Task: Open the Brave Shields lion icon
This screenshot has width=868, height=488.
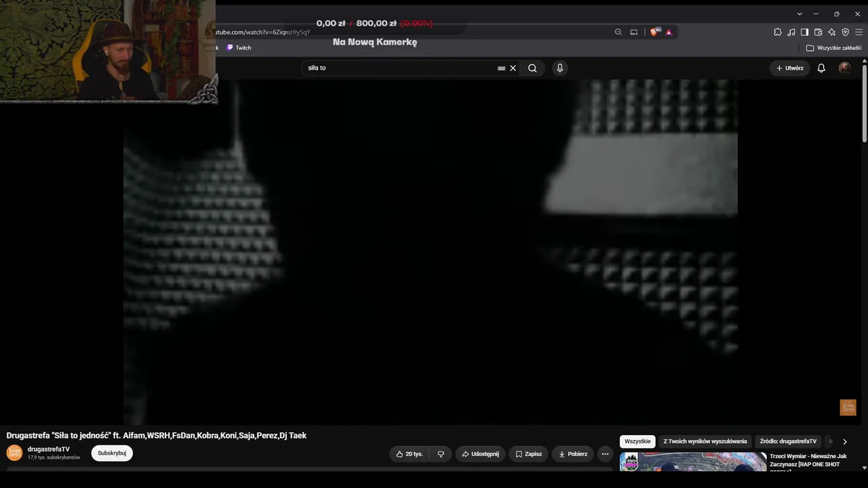Action: [x=654, y=32]
